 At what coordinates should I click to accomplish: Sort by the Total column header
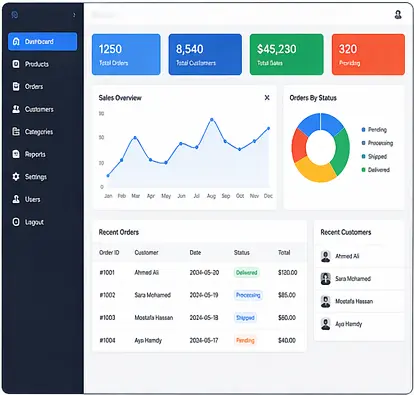point(284,252)
